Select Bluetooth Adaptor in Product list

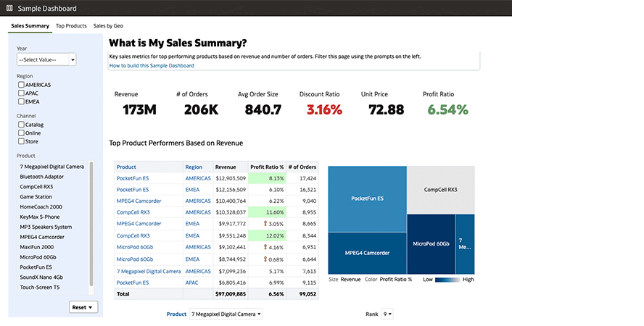coord(42,177)
